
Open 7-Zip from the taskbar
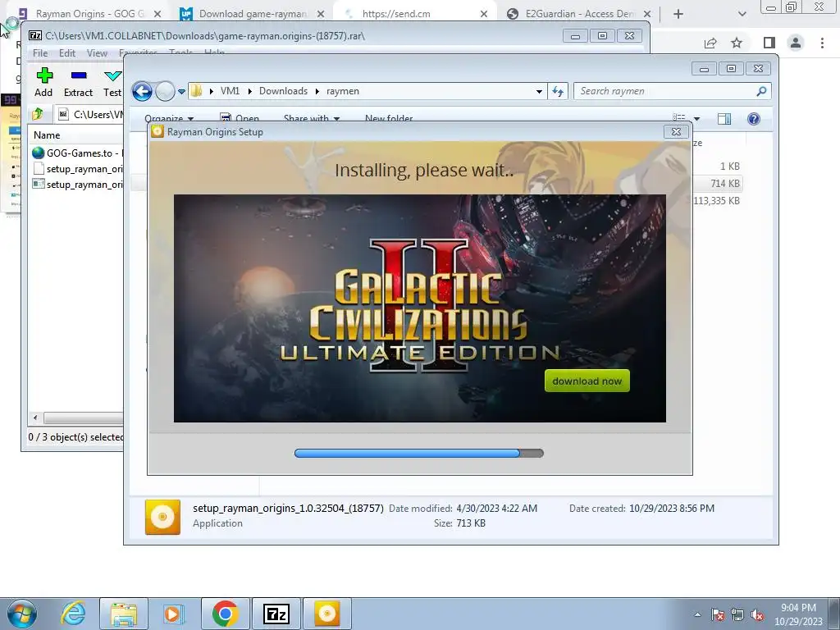click(x=276, y=614)
